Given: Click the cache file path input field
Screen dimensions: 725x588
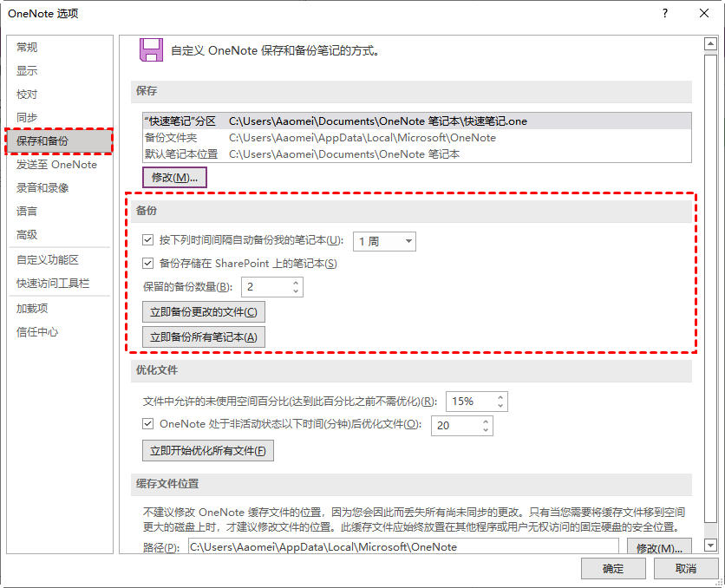Looking at the screenshot, I should pyautogui.click(x=402, y=547).
